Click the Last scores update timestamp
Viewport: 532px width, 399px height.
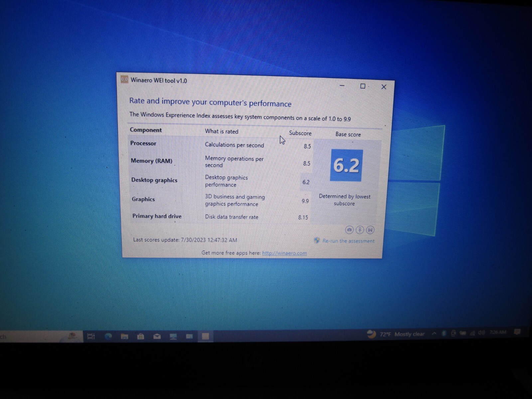pos(185,240)
